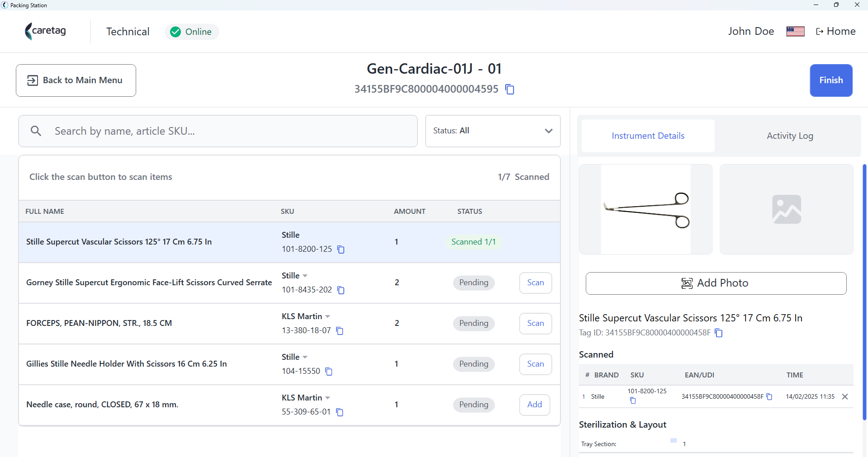Remove the scanned Stille entry with X
The height and width of the screenshot is (457, 868).
pos(845,396)
